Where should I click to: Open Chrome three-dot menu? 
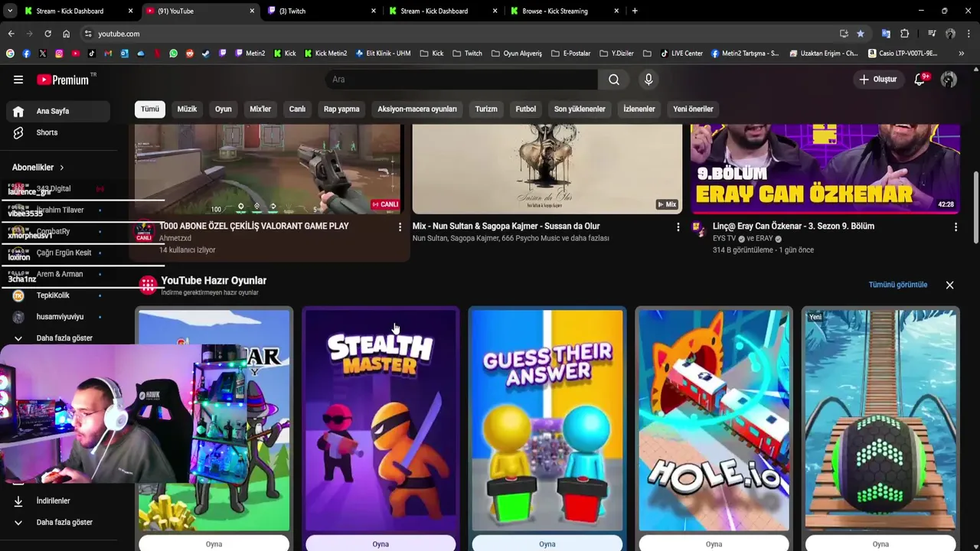969,34
